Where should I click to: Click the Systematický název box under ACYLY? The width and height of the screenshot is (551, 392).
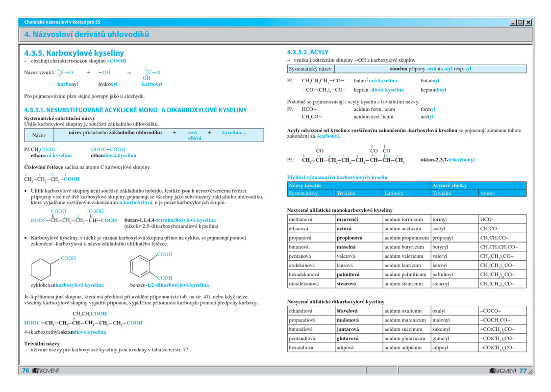[x=311, y=69]
